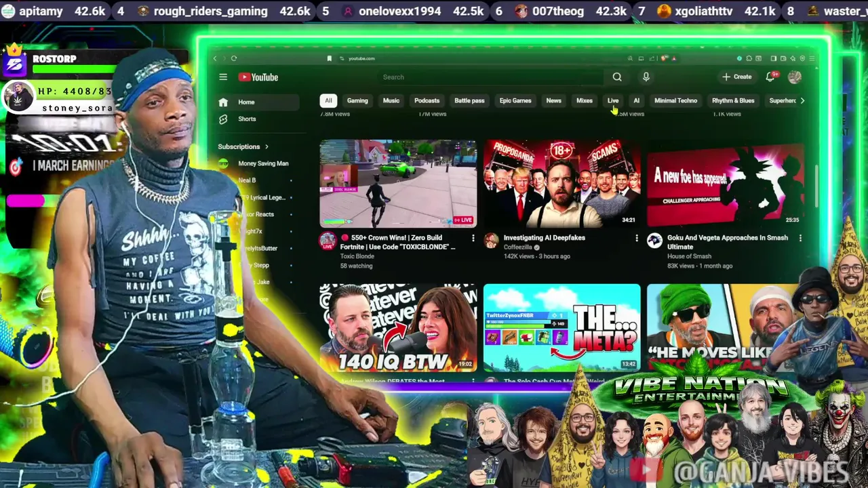Open the 'THE... META?' thumbnail

click(561, 328)
